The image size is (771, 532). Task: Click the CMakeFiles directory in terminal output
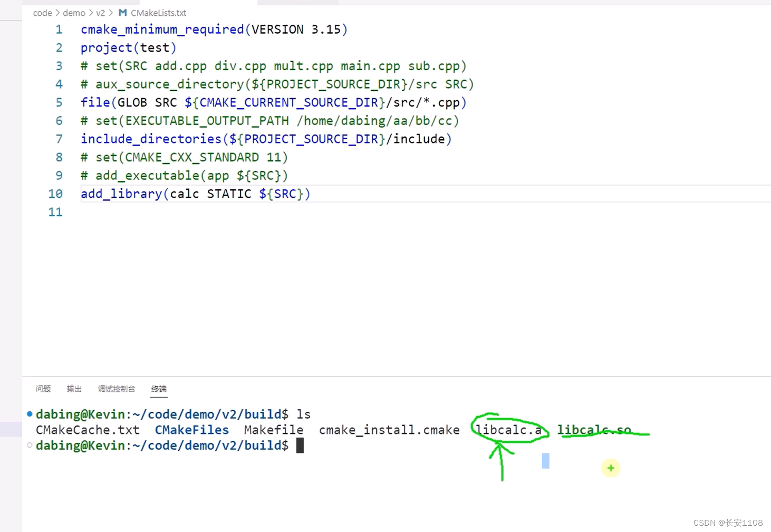[192, 430]
